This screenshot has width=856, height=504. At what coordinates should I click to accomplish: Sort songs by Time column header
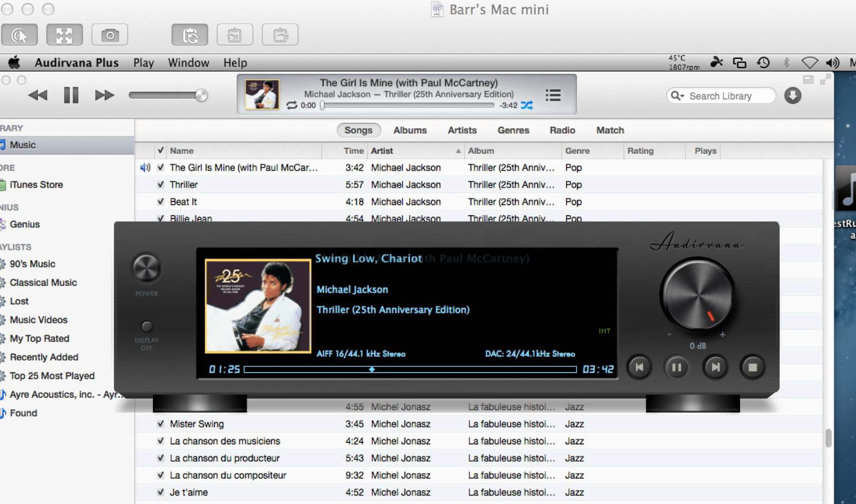pos(345,151)
